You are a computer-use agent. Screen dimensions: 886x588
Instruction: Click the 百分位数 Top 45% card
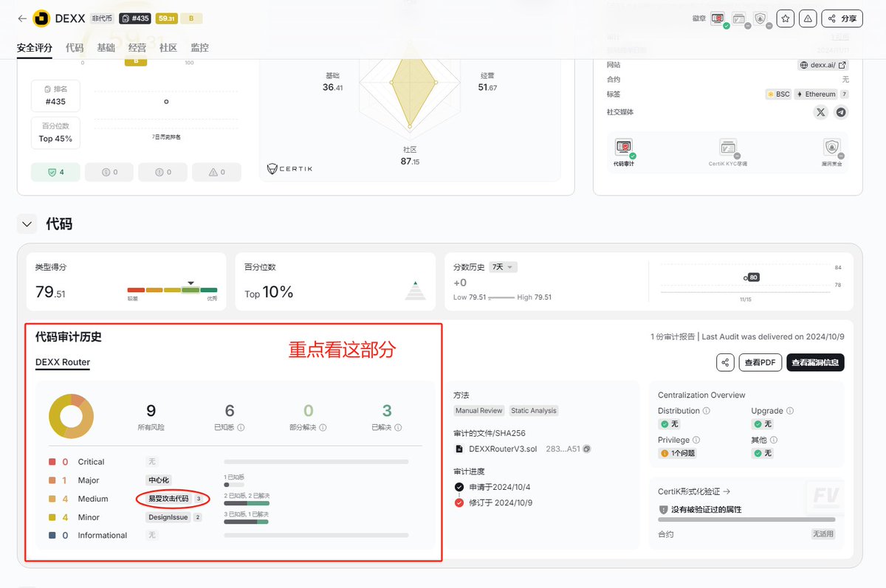(x=55, y=132)
